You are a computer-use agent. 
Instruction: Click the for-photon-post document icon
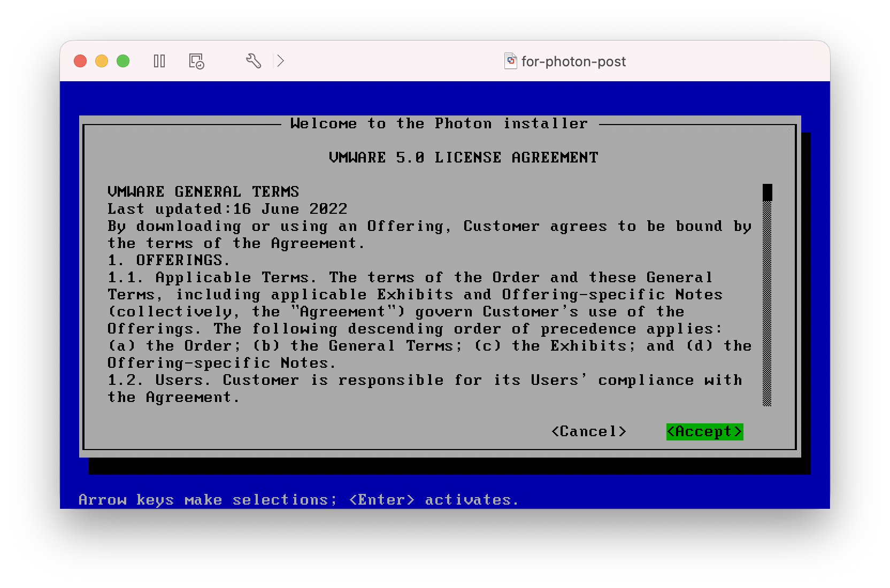tap(511, 61)
